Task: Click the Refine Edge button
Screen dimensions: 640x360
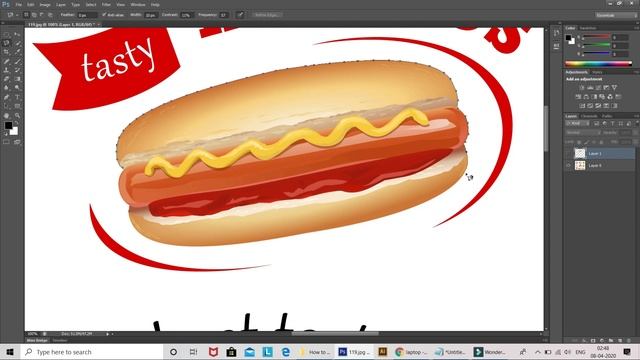Action: click(267, 15)
